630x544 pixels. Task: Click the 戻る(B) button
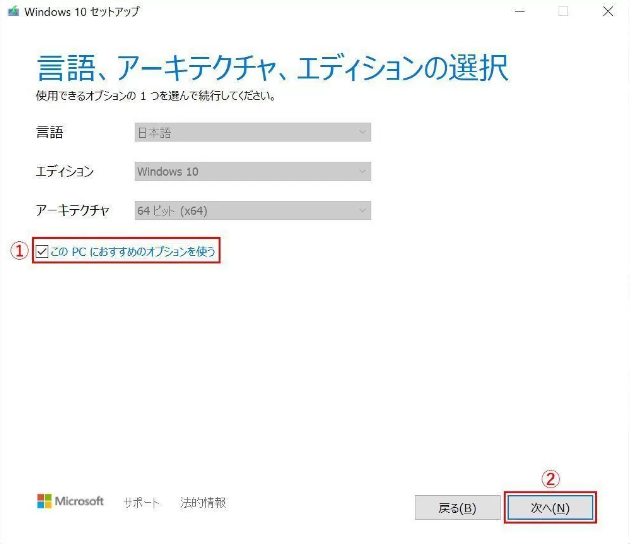[x=458, y=508]
